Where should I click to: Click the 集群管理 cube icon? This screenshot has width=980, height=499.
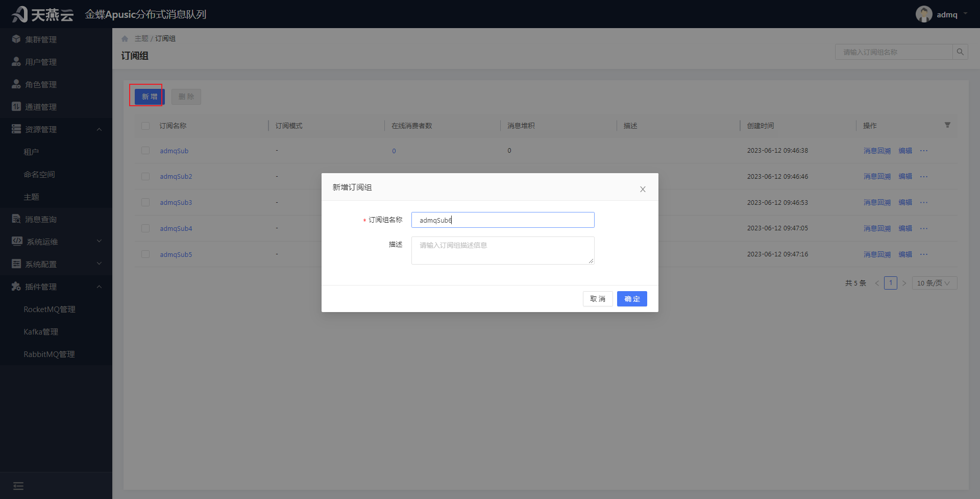16,39
